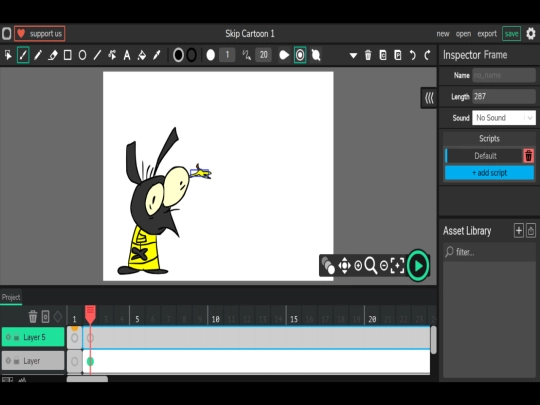Image resolution: width=540 pixels, height=405 pixels.
Task: Click the zoom out minus icon
Action: pyautogui.click(x=384, y=266)
